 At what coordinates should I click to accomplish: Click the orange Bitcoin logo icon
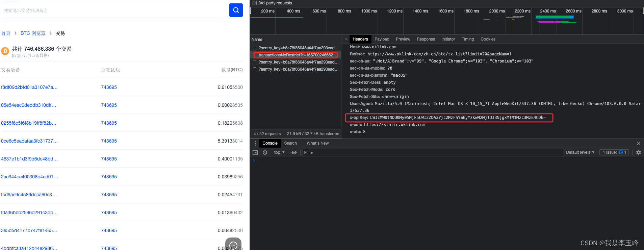click(x=5, y=51)
